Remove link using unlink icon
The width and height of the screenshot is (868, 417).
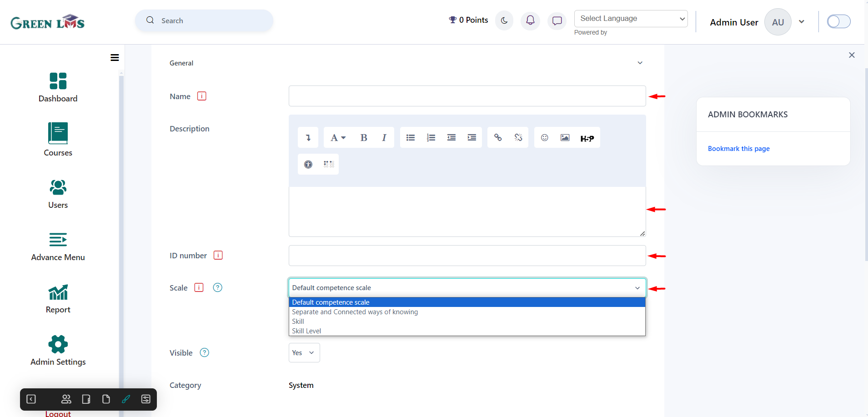[518, 138]
